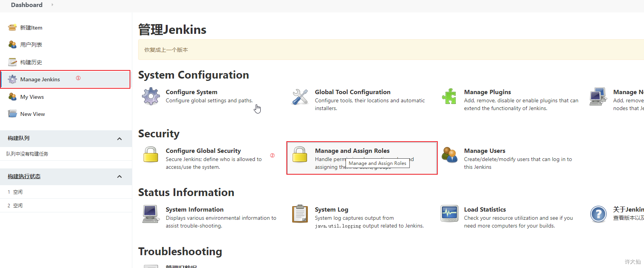
Task: Open New View sidebar link
Action: (33, 114)
